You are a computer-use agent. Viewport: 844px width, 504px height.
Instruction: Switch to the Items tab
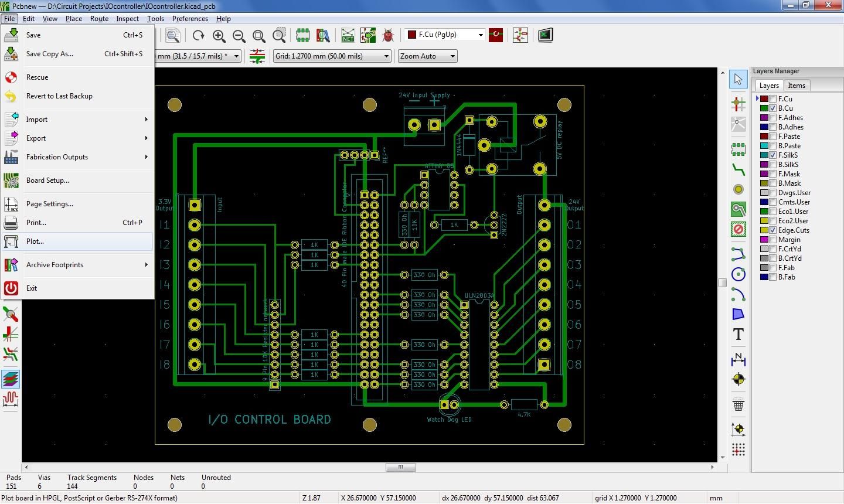pyautogui.click(x=797, y=85)
